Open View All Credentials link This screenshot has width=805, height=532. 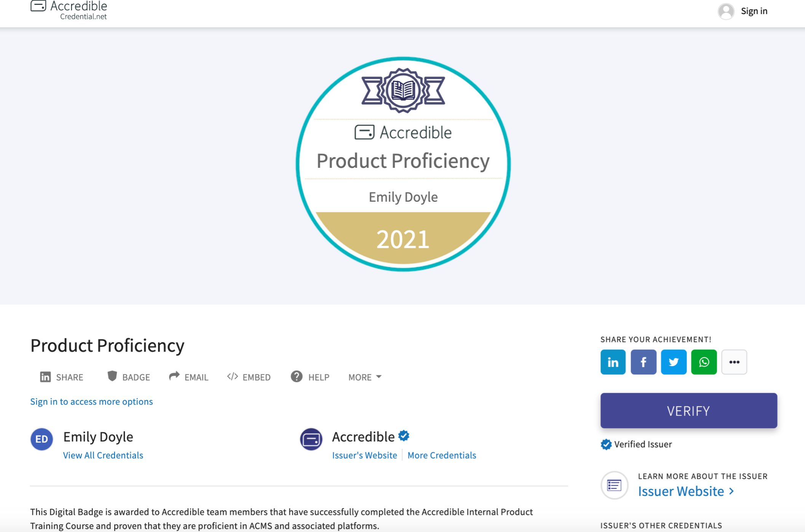(103, 455)
